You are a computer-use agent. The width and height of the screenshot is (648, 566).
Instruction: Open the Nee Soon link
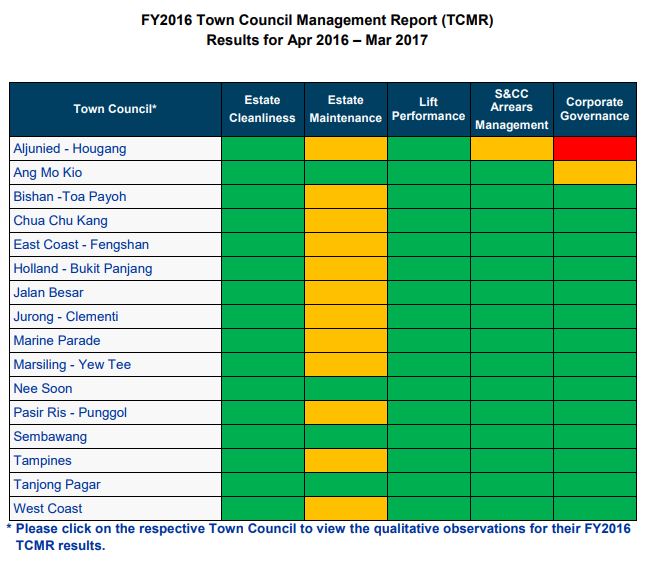[43, 389]
